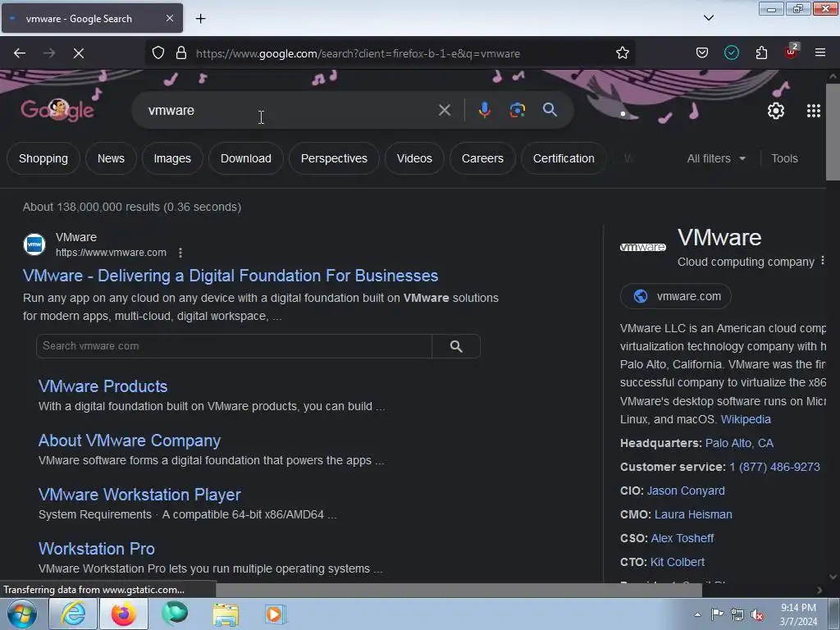Open Google quick settings gear
Viewport: 840px width, 630px height.
[776, 111]
